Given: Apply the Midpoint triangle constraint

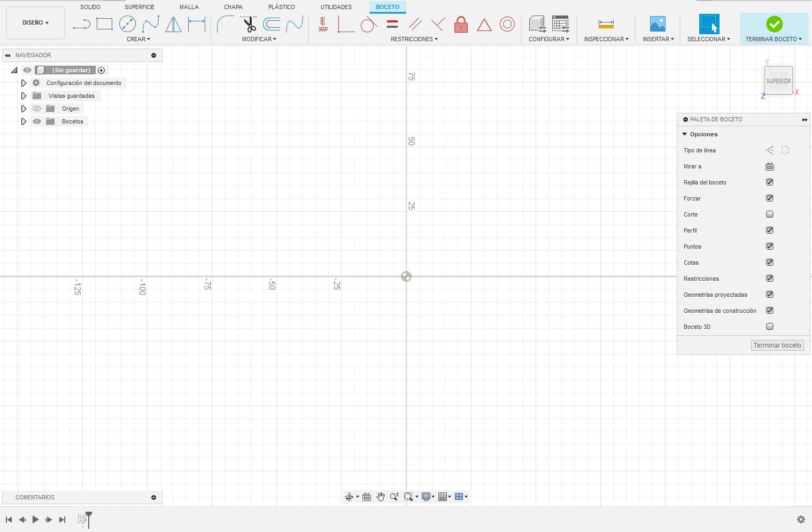Looking at the screenshot, I should [484, 25].
